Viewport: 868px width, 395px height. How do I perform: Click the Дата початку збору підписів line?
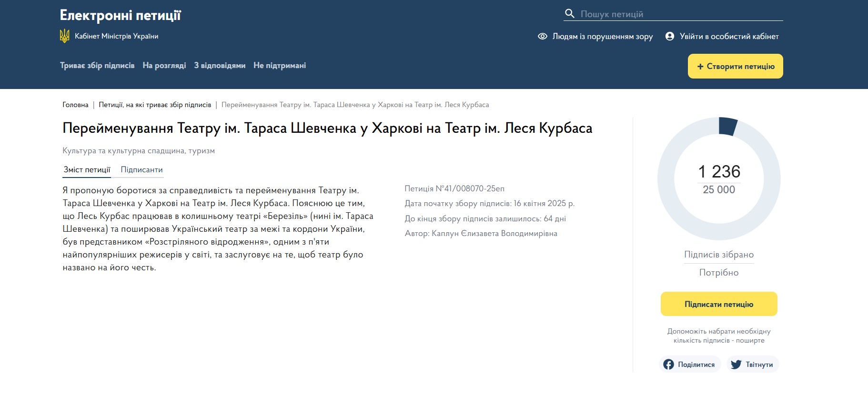(490, 204)
